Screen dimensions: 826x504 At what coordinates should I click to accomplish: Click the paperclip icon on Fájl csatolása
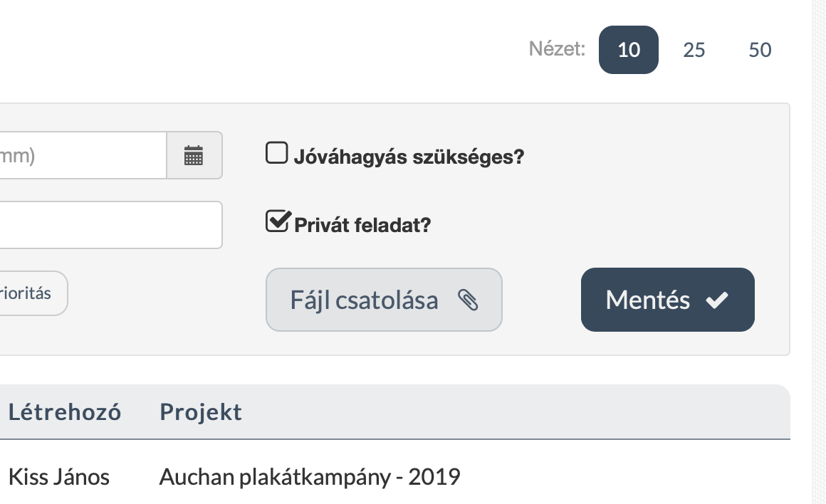coord(469,300)
